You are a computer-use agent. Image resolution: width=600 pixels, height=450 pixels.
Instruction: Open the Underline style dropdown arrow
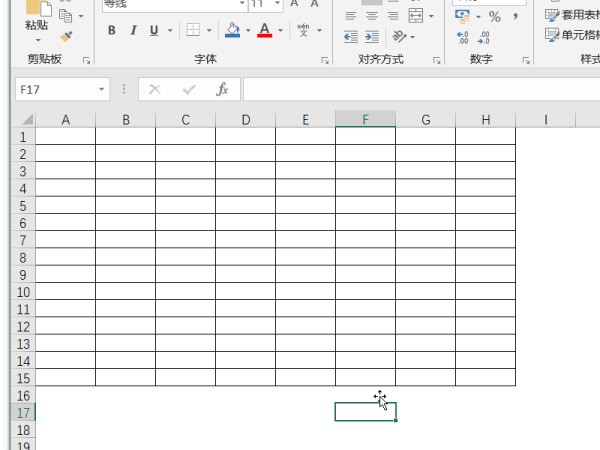pyautogui.click(x=170, y=30)
